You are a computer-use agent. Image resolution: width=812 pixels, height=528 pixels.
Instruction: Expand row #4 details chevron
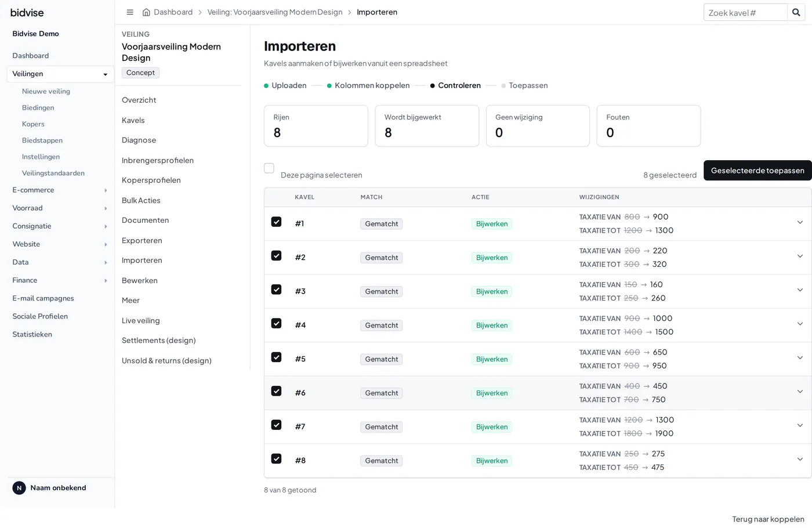click(800, 324)
